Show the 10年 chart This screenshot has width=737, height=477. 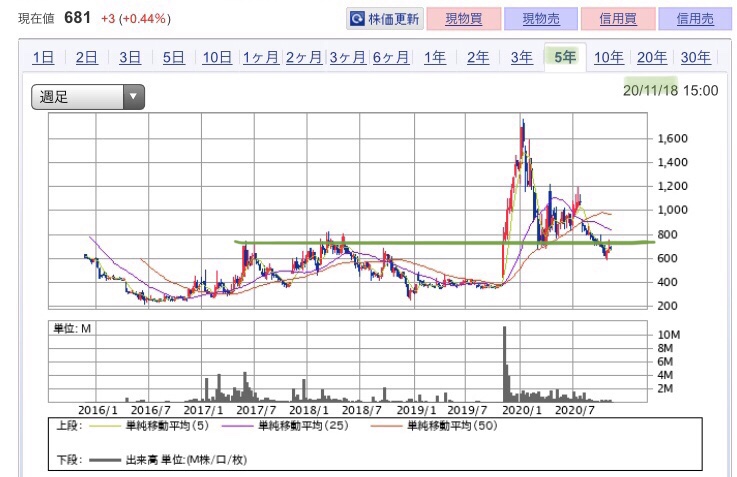[609, 57]
